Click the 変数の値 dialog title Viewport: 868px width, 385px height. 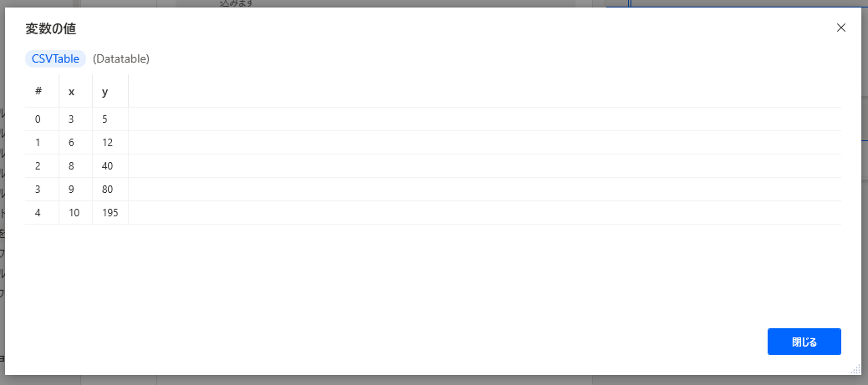50,29
